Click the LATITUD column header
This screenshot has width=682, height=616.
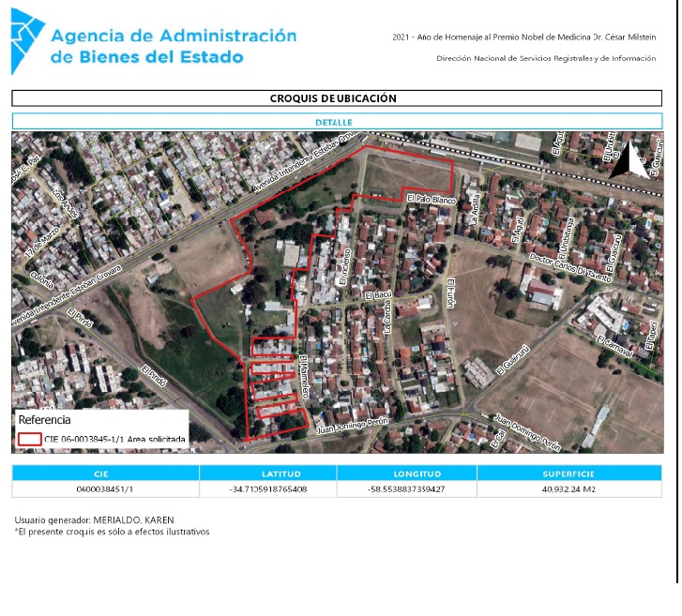click(267, 473)
